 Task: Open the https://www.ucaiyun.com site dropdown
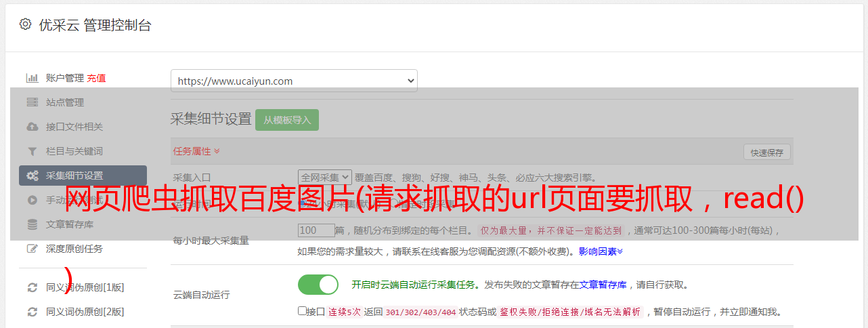294,81
